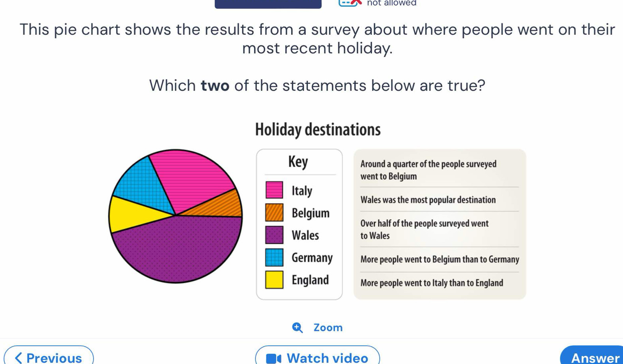Click the calculator not allowed icon
This screenshot has width=623, height=364.
click(350, 3)
